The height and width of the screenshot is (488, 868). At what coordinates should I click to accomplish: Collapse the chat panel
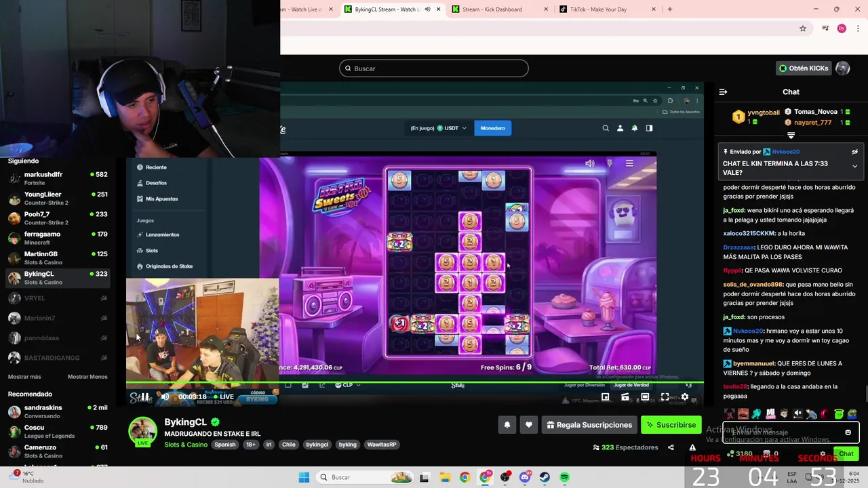coord(723,91)
